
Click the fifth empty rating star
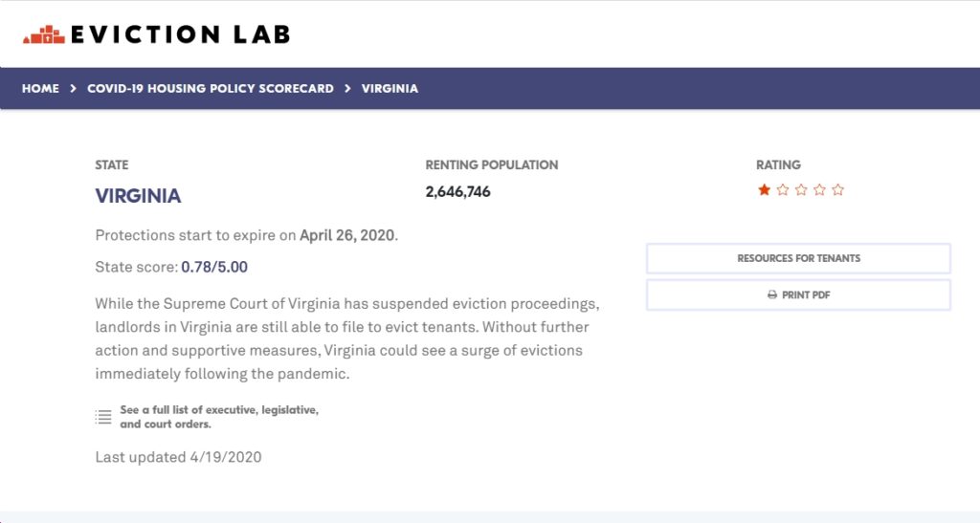(838, 189)
